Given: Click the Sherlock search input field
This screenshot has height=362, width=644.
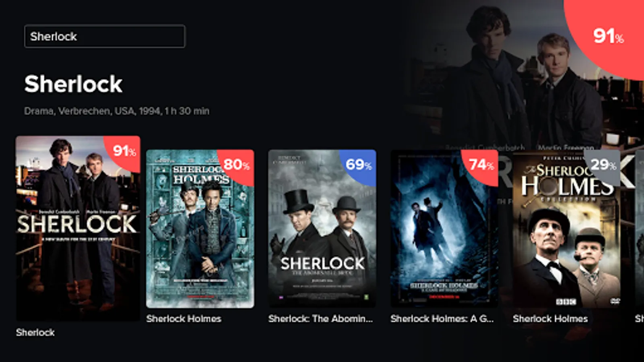Looking at the screenshot, I should click(105, 36).
